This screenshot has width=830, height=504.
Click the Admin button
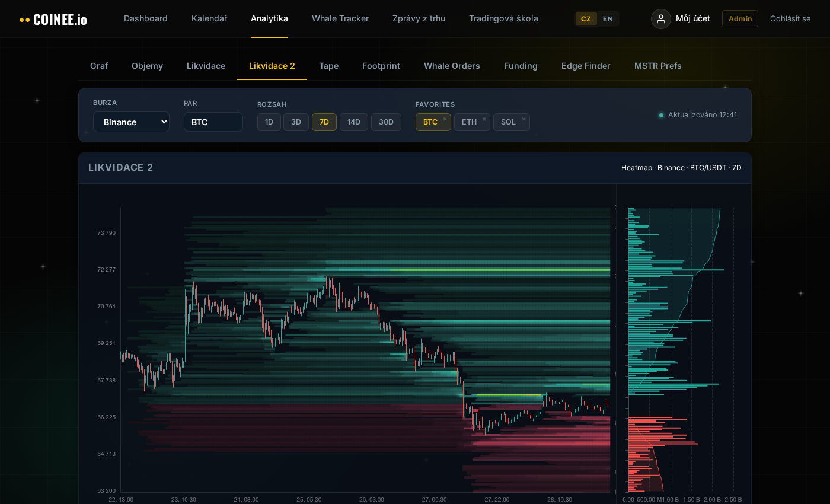point(740,19)
